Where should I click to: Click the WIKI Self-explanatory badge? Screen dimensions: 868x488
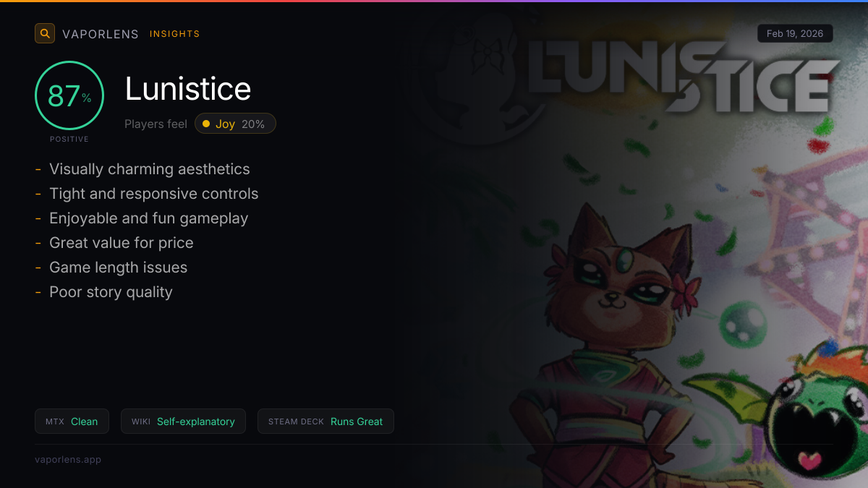pos(183,421)
